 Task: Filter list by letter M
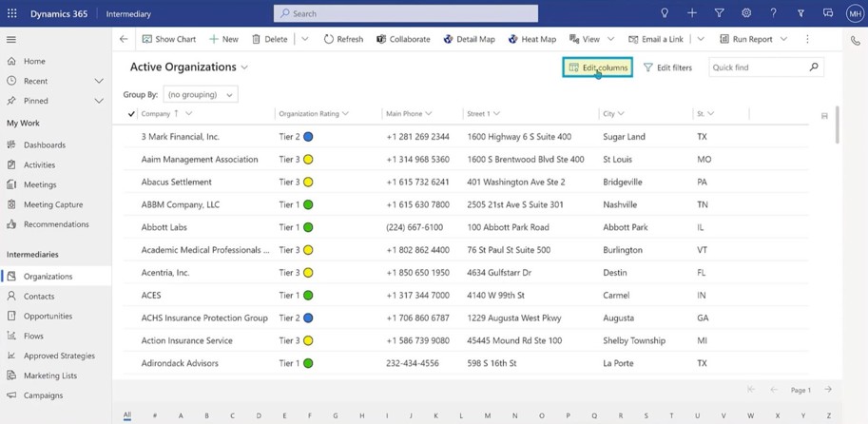(487, 415)
